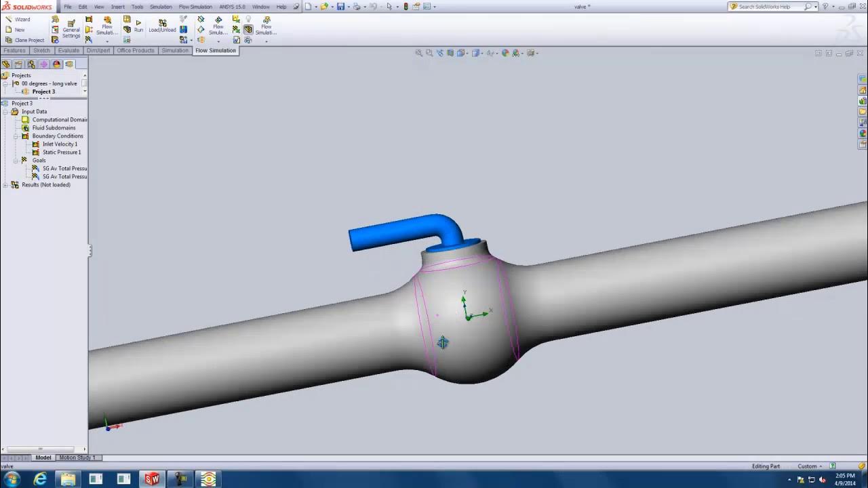Image resolution: width=868 pixels, height=488 pixels.
Task: Open Custom Properties task pane icon
Action: pos(863,144)
